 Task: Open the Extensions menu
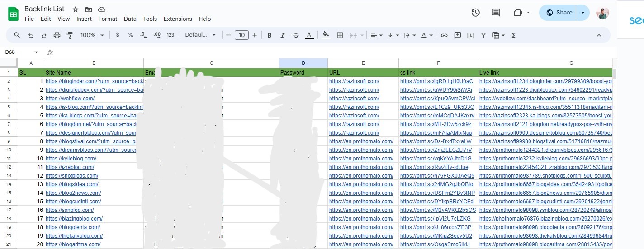(177, 19)
